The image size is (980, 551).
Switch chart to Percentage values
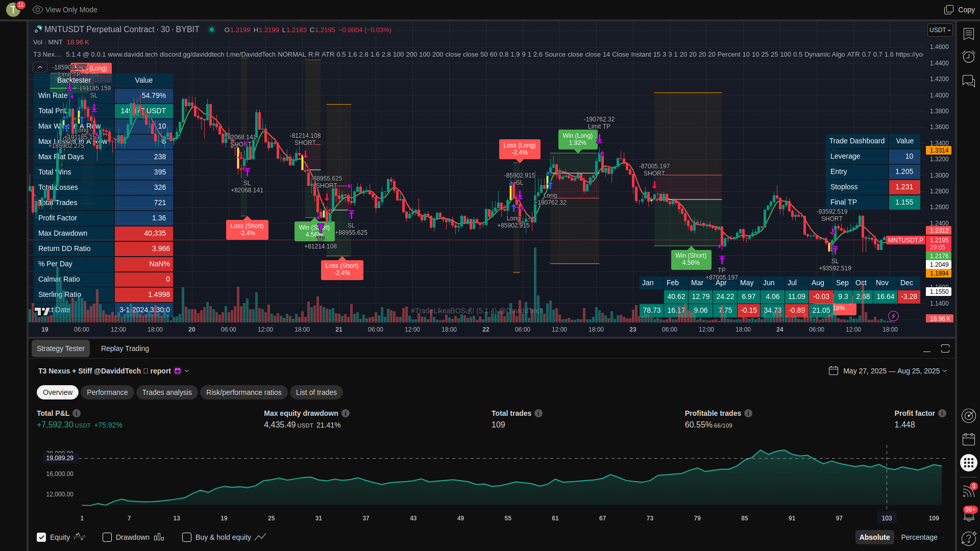919,537
